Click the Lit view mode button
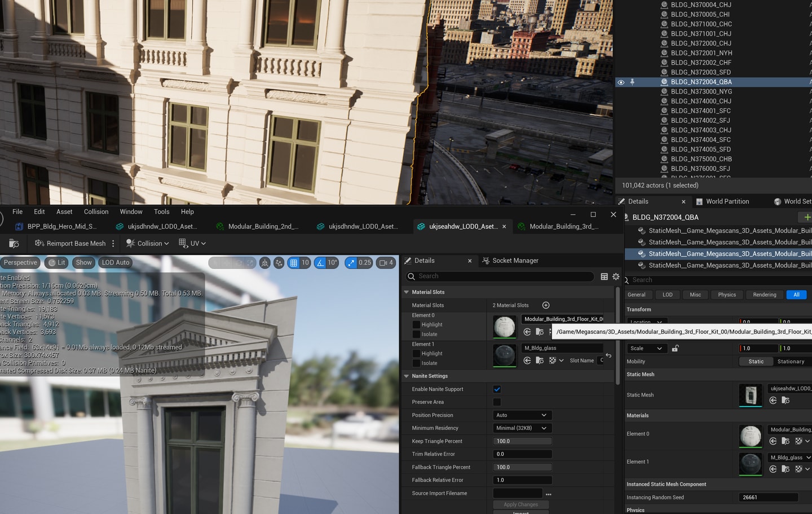Image resolution: width=812 pixels, height=514 pixels. 56,263
